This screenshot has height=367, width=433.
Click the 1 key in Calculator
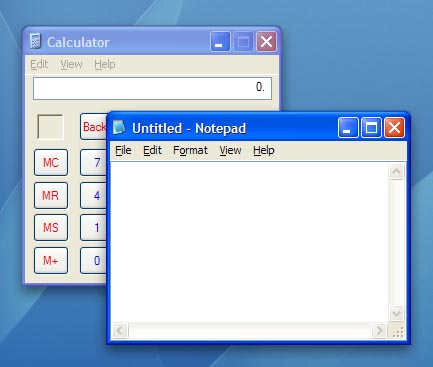[94, 228]
